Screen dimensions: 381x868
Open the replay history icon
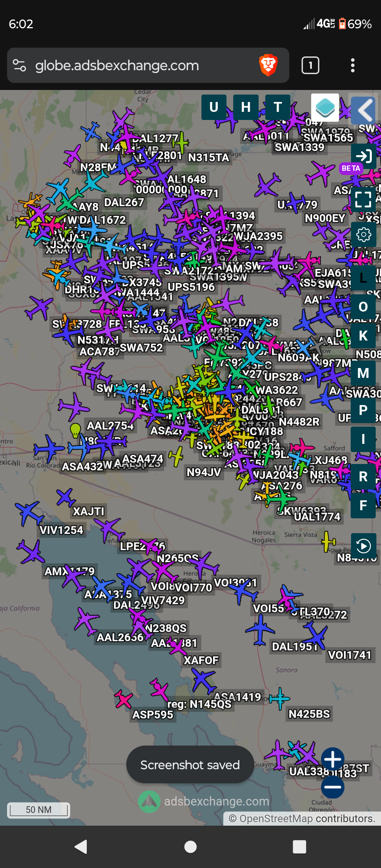pos(363,546)
